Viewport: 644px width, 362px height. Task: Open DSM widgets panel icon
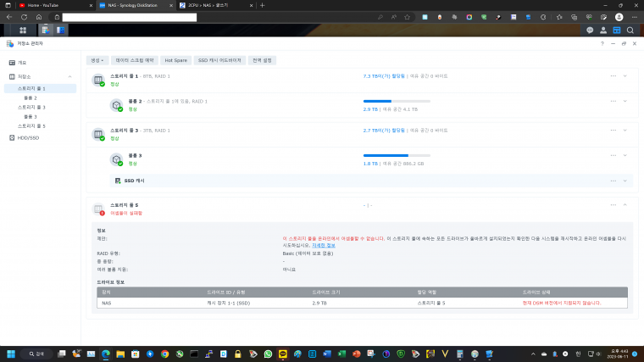point(617,31)
